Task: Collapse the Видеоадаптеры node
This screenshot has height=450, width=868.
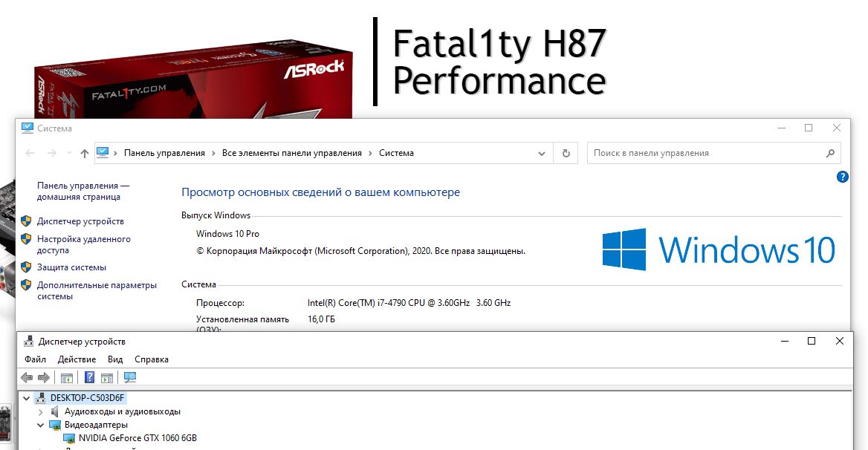Action: pos(40,425)
